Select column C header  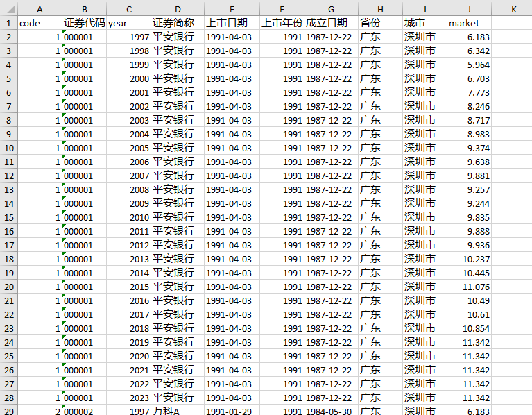pyautogui.click(x=128, y=9)
